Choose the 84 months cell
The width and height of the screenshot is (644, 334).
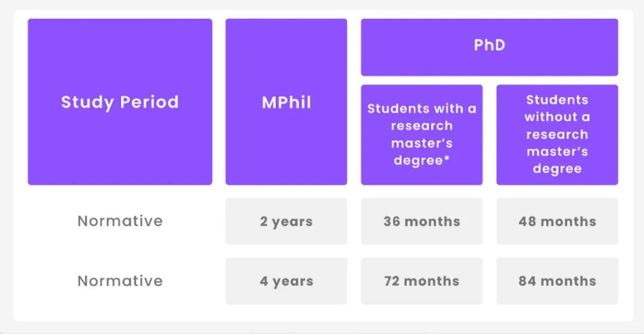pos(558,281)
